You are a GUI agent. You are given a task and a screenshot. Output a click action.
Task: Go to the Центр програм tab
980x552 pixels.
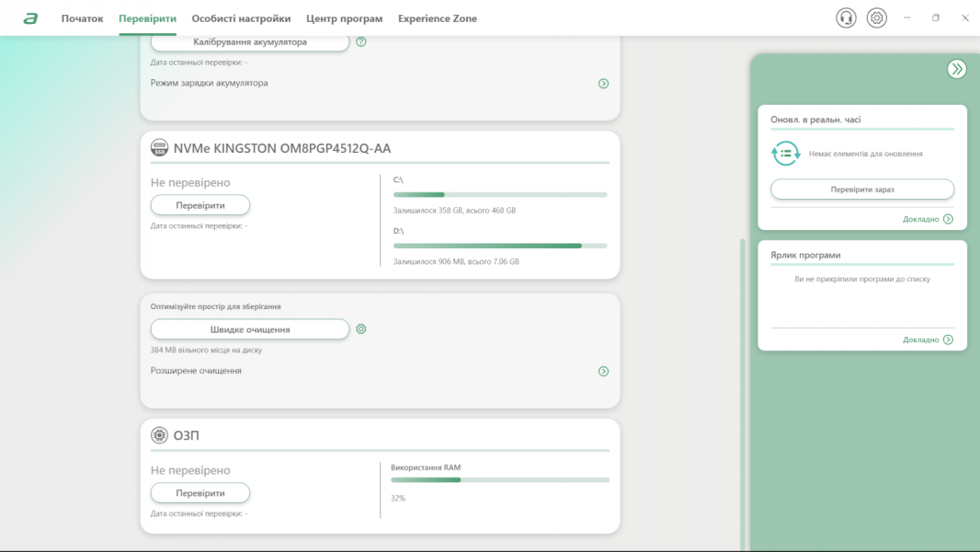(x=344, y=18)
